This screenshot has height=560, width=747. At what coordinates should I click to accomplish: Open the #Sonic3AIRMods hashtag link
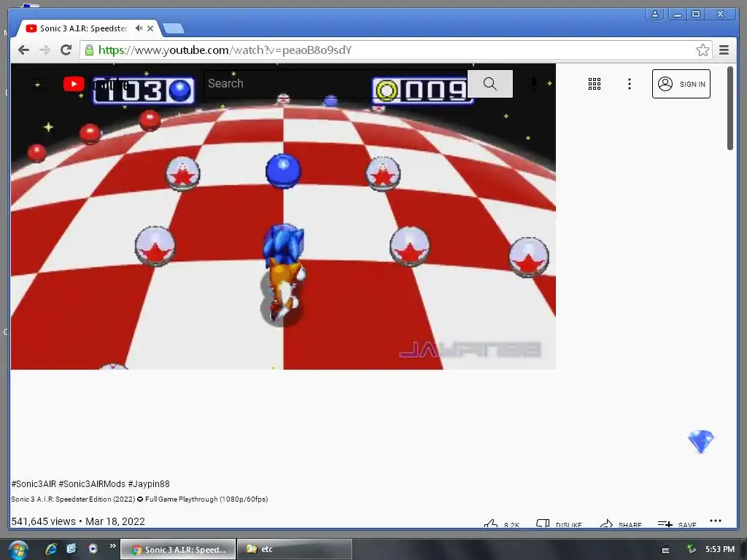point(92,484)
